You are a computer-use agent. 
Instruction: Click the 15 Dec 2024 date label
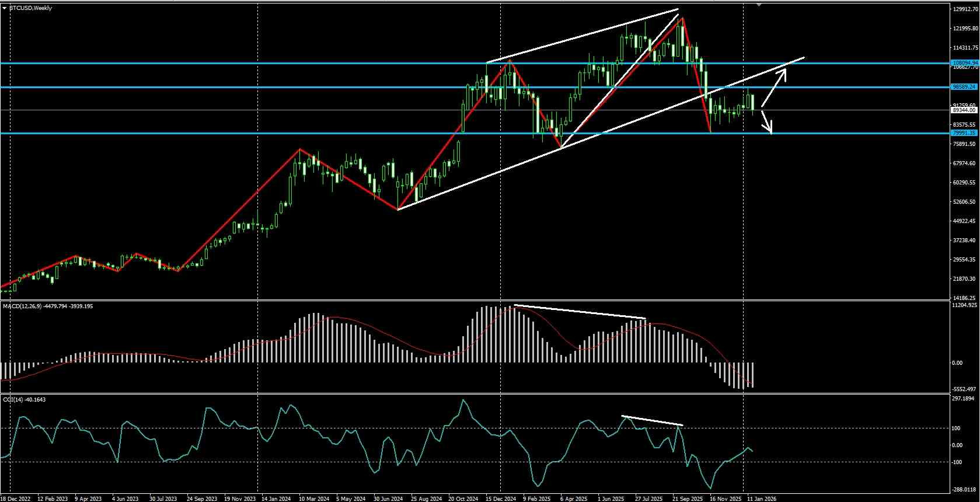tap(500, 498)
